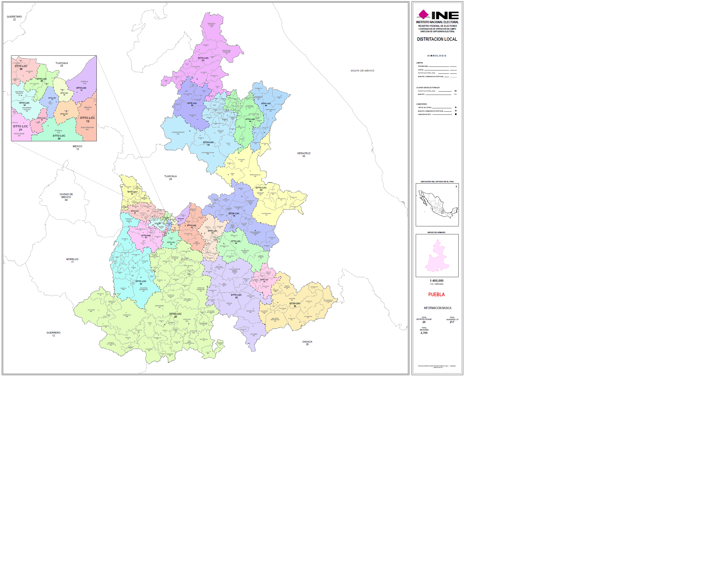Click the Capital del Estado star symbol
Viewport: 725px width, 588px height.
(455, 107)
